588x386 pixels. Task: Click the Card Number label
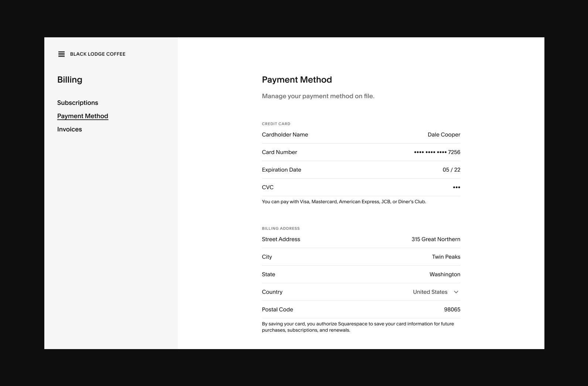(279, 152)
